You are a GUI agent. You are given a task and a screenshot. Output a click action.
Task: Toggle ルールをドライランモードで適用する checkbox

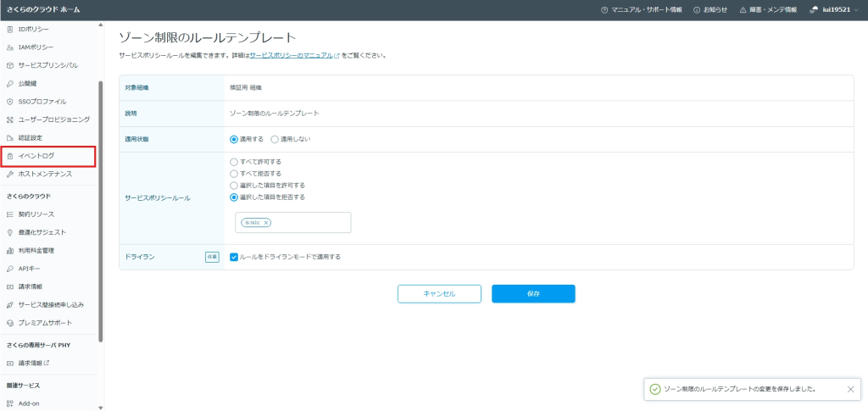(234, 257)
